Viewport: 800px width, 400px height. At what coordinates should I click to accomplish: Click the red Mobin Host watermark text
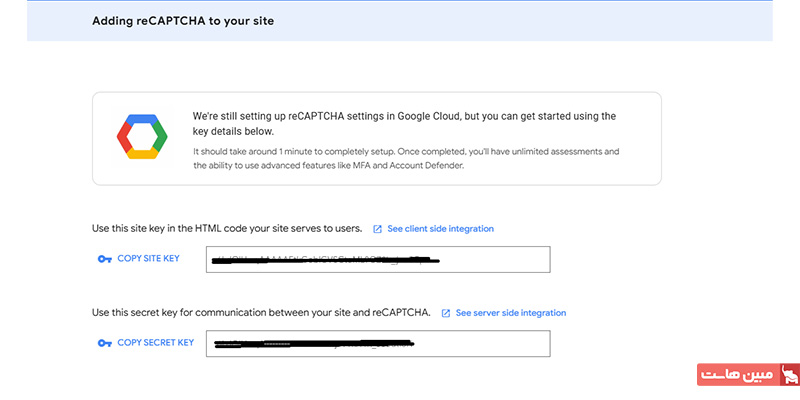(738, 375)
